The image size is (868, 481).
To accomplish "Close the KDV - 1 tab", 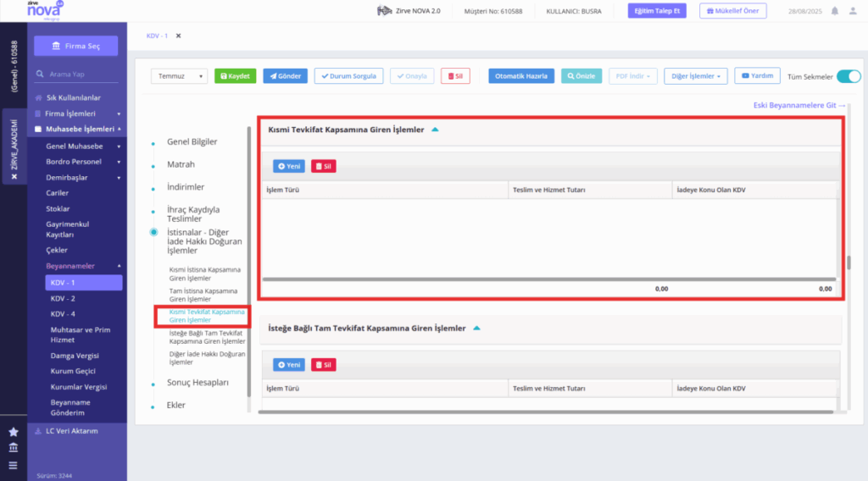I will 178,36.
